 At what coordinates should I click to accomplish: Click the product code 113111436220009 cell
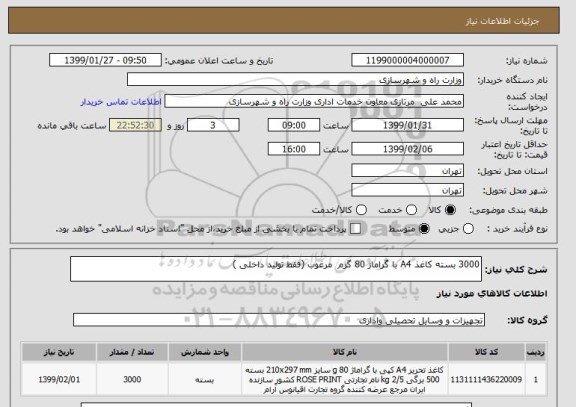coord(486,379)
